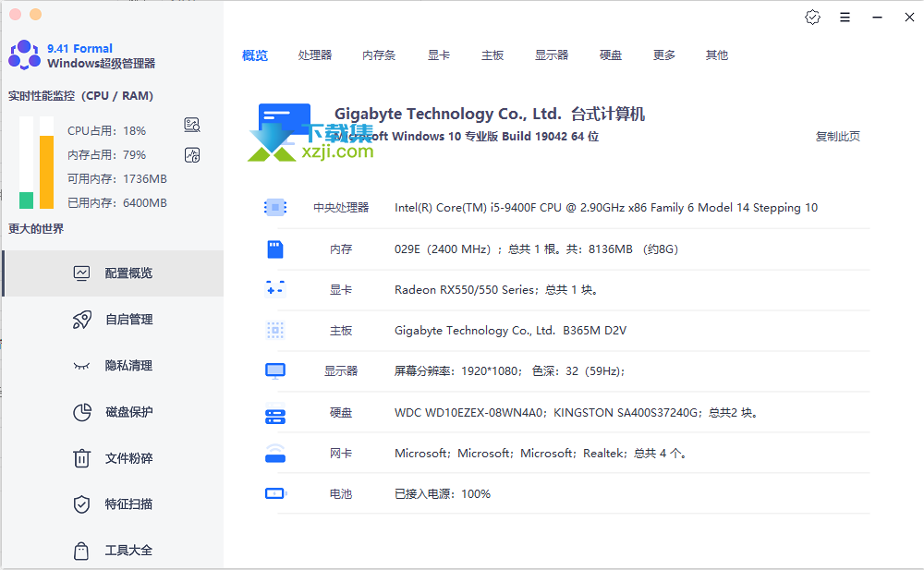The width and height of the screenshot is (924, 570).
Task: Click the green CPU usage bar
Action: point(26,200)
